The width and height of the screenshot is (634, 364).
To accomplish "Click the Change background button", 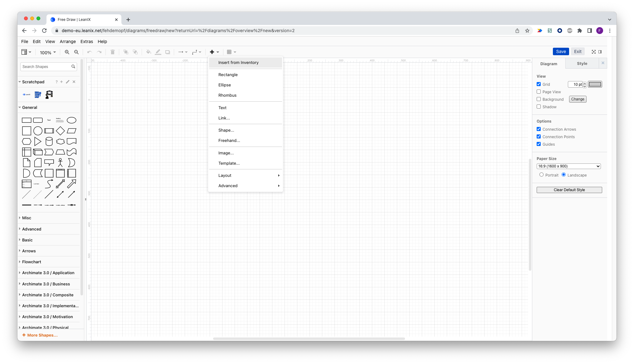I will point(578,99).
